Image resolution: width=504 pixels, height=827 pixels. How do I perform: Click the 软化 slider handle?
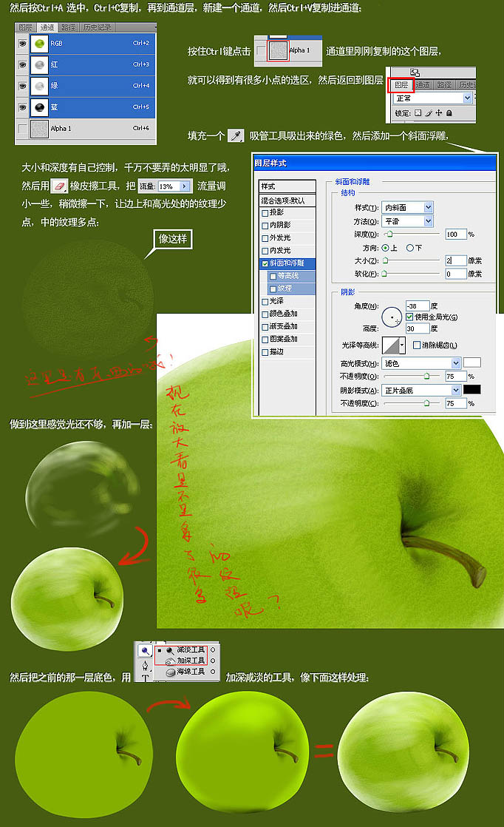[384, 274]
